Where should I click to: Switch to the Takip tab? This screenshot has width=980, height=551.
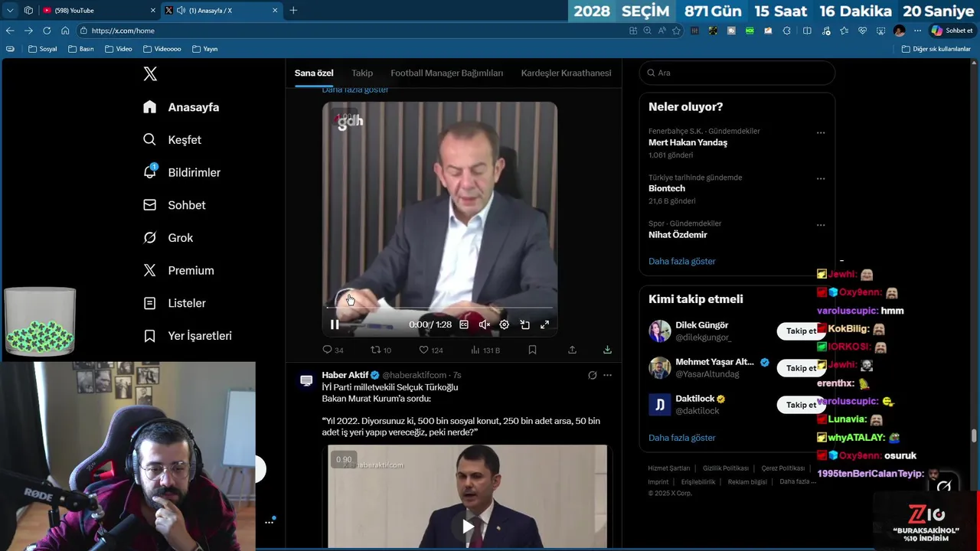[362, 73]
